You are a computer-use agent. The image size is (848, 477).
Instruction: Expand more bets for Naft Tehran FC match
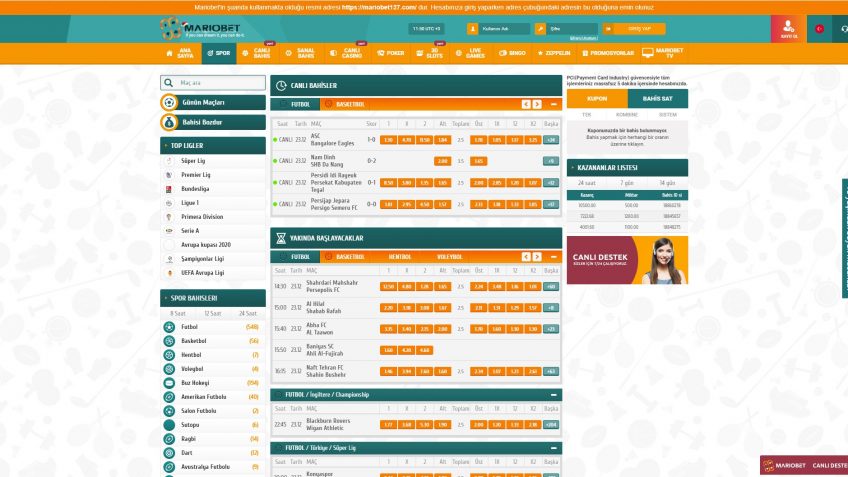click(x=551, y=372)
